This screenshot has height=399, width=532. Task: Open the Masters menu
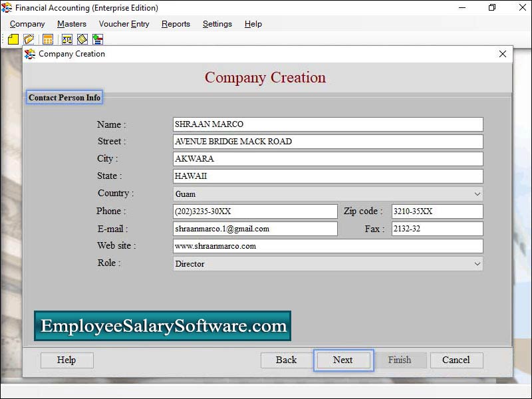click(71, 24)
